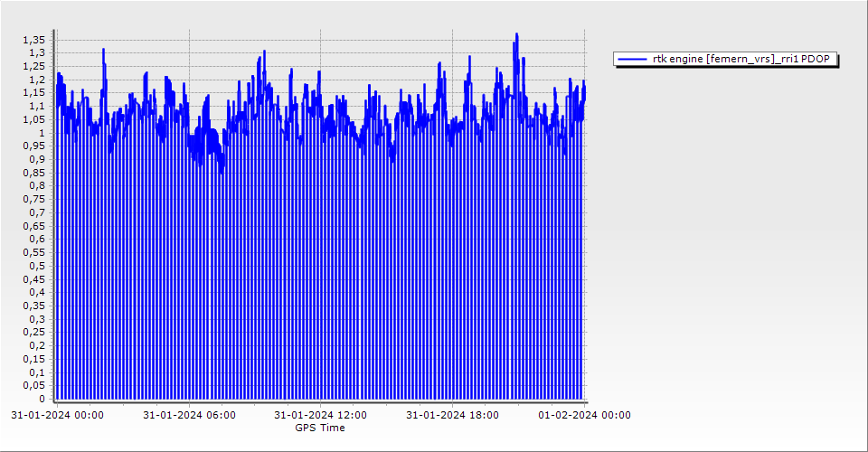Select the 31-01-2024 18:00 time label
The height and width of the screenshot is (452, 868).
[453, 415]
